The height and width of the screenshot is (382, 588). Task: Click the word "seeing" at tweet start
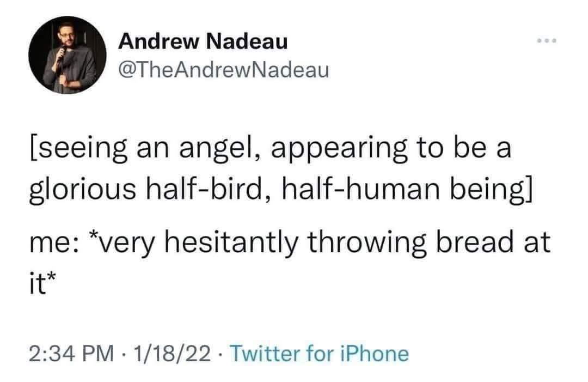(78, 149)
